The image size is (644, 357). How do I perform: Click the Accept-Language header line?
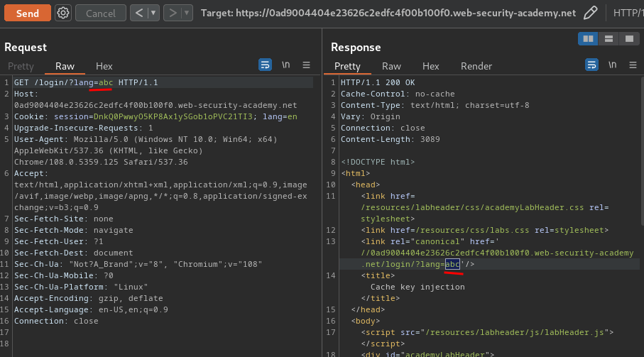click(91, 310)
